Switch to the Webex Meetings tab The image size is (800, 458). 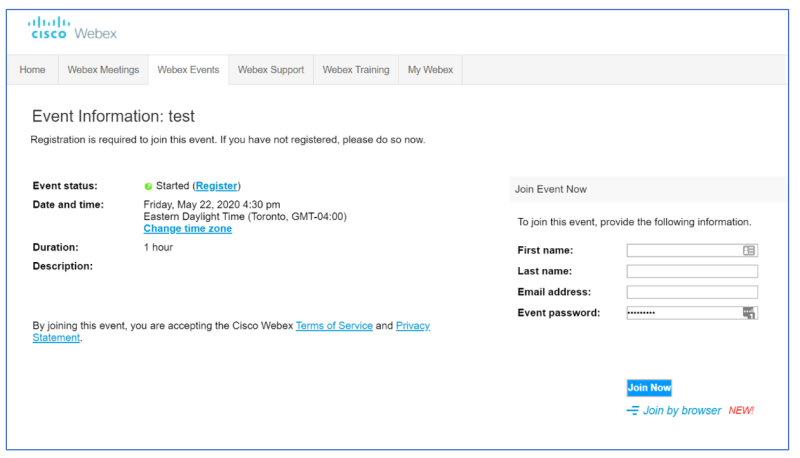103,70
